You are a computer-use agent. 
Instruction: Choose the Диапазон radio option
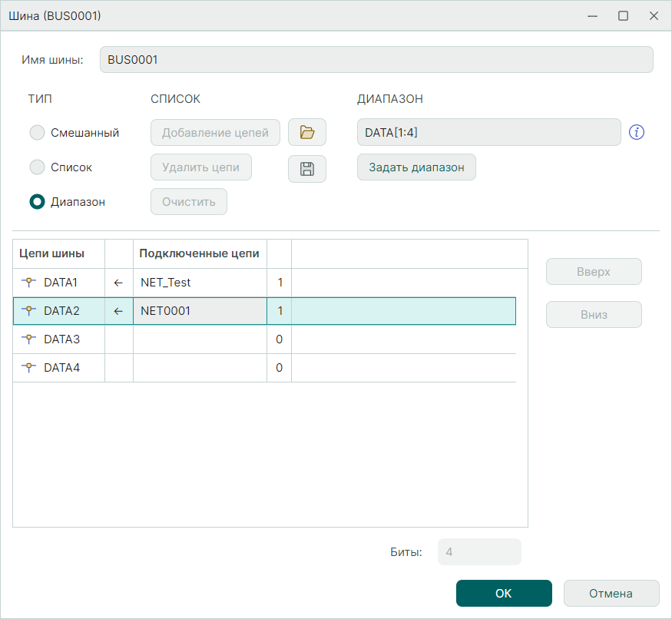(x=37, y=202)
